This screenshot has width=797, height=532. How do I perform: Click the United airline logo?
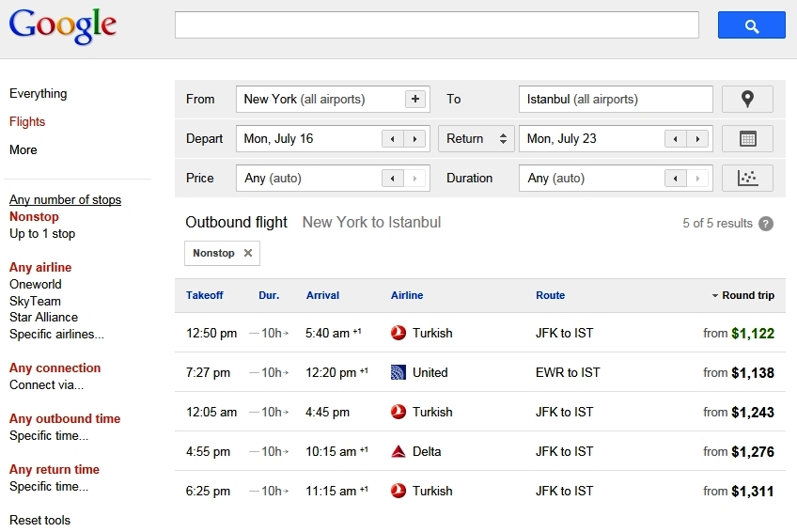pos(398,372)
